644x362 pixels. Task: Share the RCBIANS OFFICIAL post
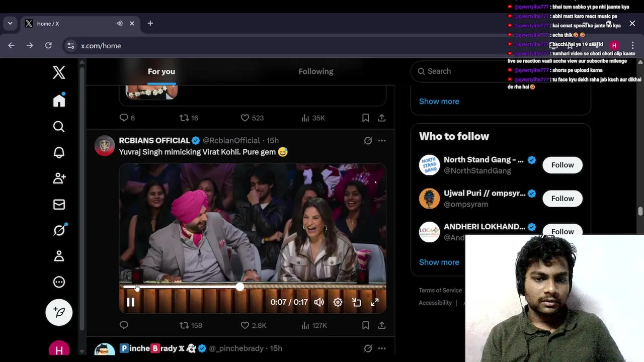click(x=382, y=325)
